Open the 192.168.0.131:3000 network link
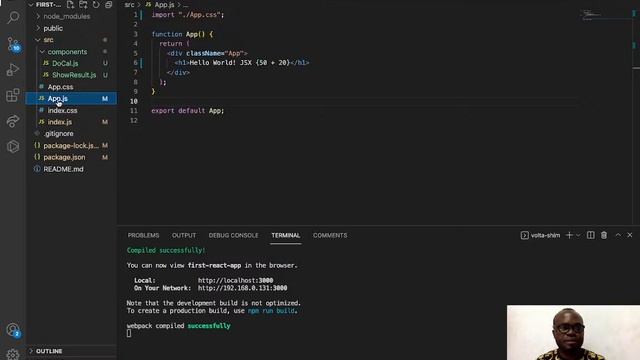 (242, 288)
